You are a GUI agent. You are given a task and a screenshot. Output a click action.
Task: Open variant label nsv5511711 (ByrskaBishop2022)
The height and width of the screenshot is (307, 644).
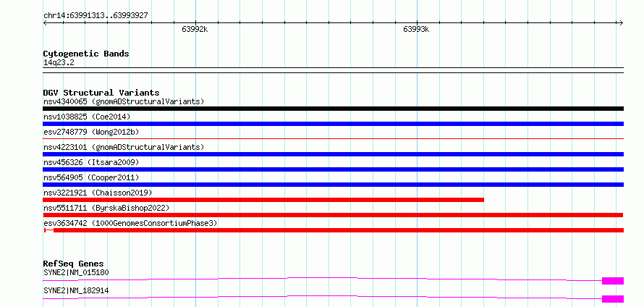pyautogui.click(x=106, y=208)
